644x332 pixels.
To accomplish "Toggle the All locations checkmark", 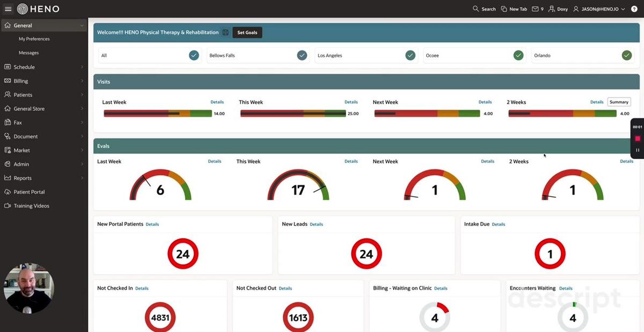I will click(194, 55).
